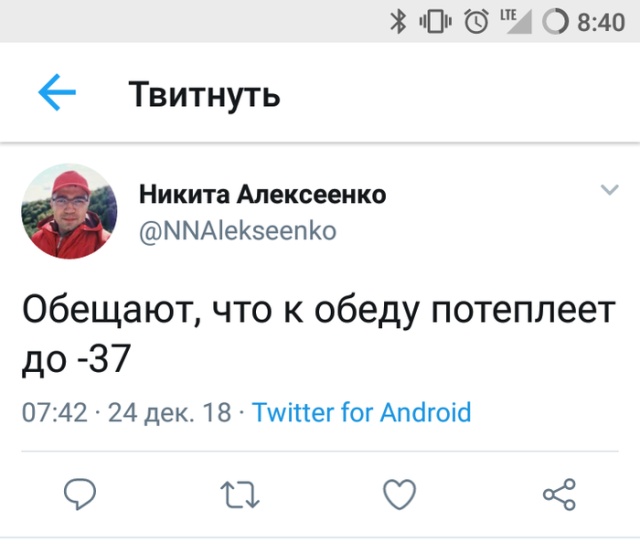Tap the alarm clock status icon
The image size is (640, 553).
click(x=476, y=21)
